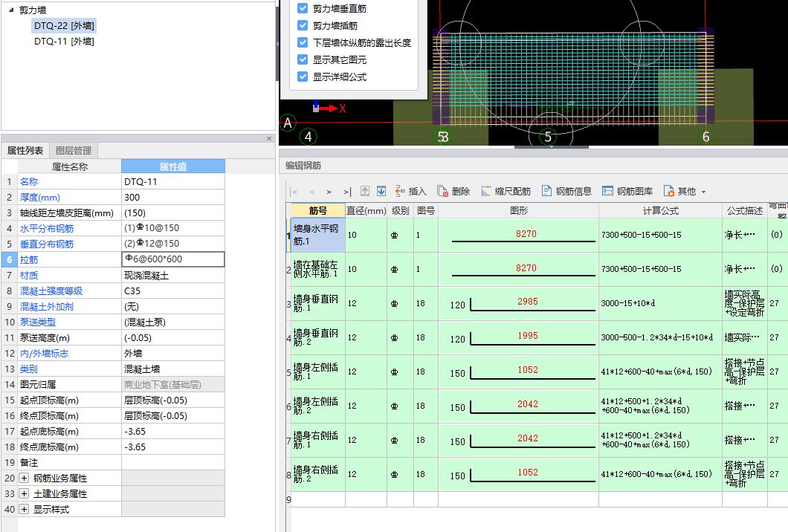Expand 钢筋业务属性 group

click(24, 478)
